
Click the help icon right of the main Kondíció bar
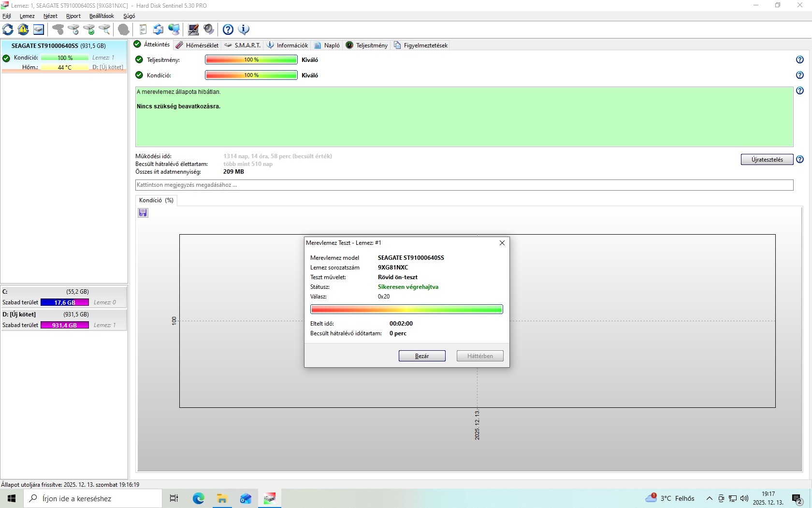800,75
